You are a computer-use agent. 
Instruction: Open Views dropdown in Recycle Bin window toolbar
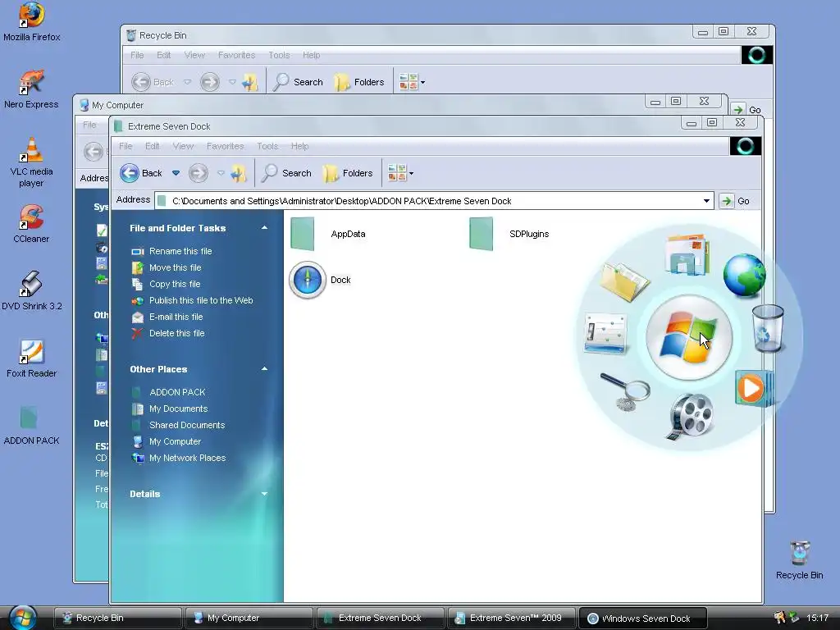pyautogui.click(x=413, y=82)
